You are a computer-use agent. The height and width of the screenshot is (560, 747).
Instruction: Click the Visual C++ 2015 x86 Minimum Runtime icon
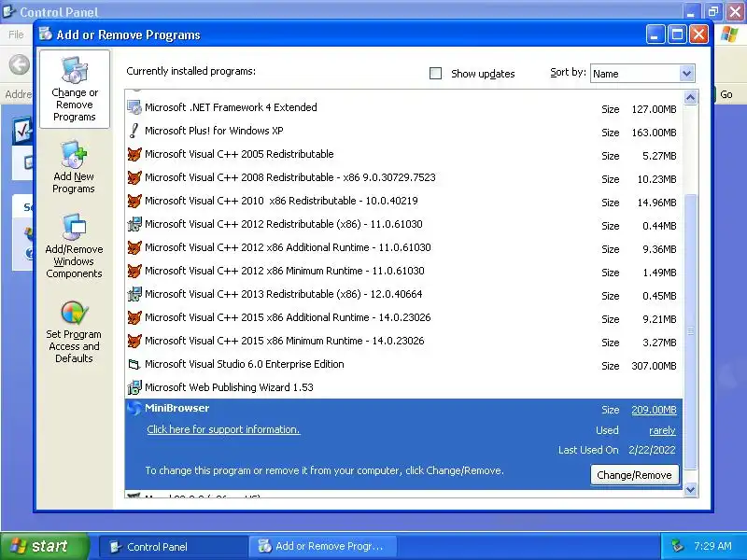134,341
